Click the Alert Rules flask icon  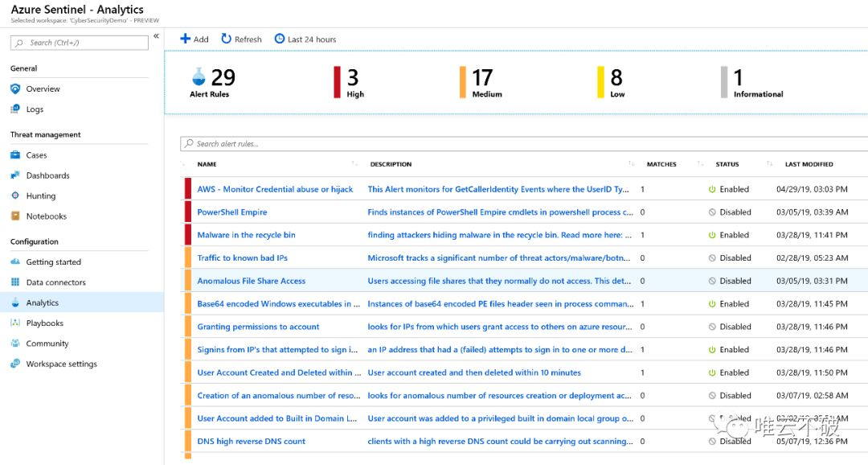199,77
